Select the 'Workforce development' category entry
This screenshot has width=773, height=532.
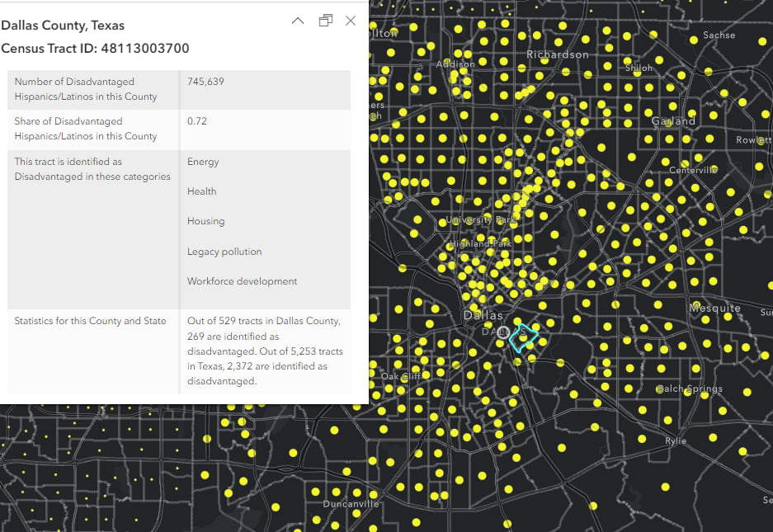pyautogui.click(x=242, y=281)
